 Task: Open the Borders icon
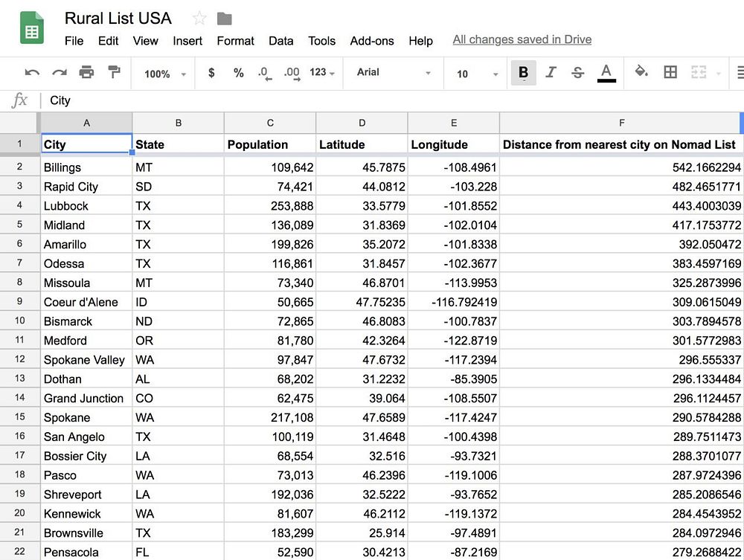[x=670, y=72]
